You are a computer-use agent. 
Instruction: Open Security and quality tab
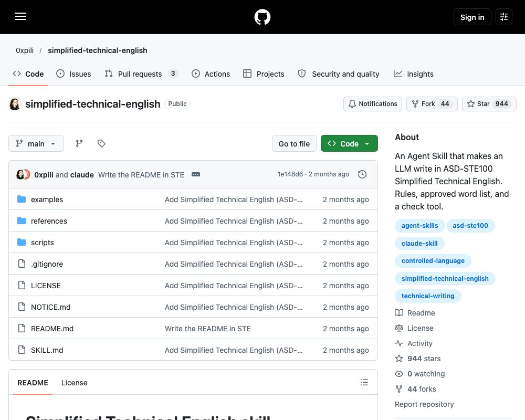point(339,74)
